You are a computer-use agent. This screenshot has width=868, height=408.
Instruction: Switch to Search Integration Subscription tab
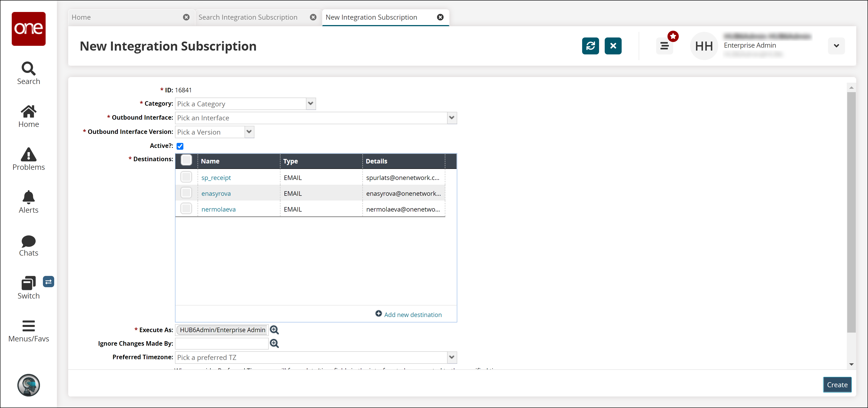(x=248, y=17)
